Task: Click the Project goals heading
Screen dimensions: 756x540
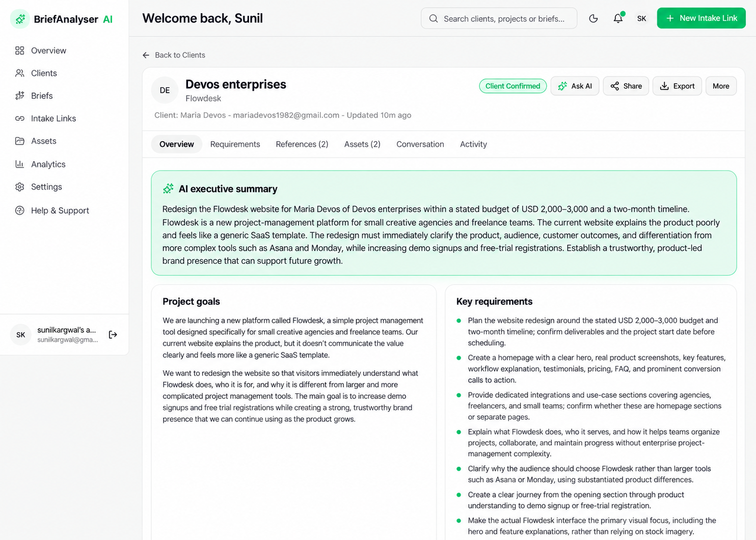Action: click(x=191, y=302)
